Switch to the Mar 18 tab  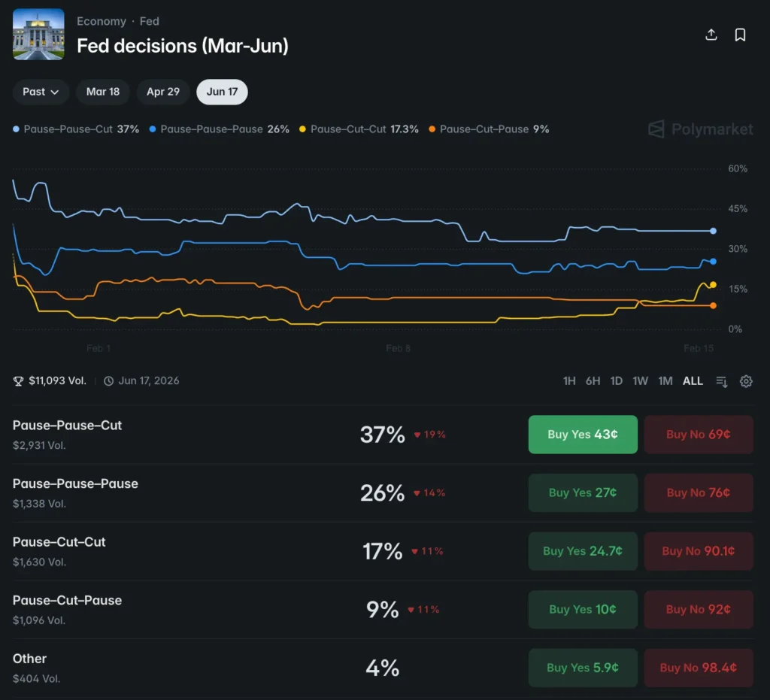tap(103, 92)
